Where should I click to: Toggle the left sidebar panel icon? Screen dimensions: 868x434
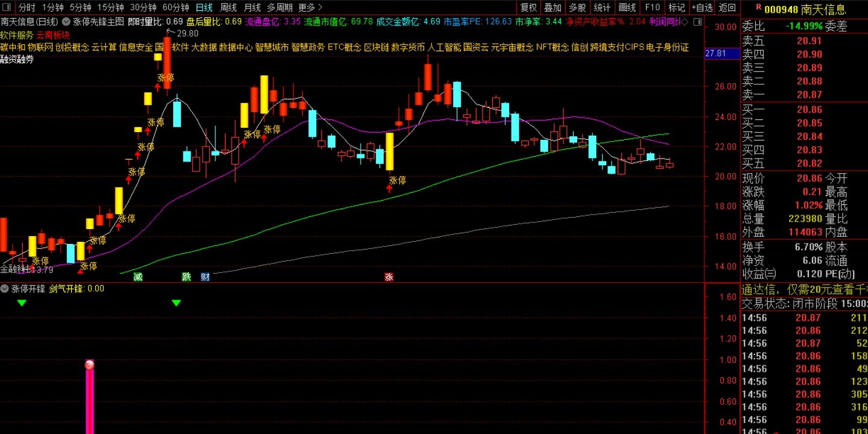8,8
